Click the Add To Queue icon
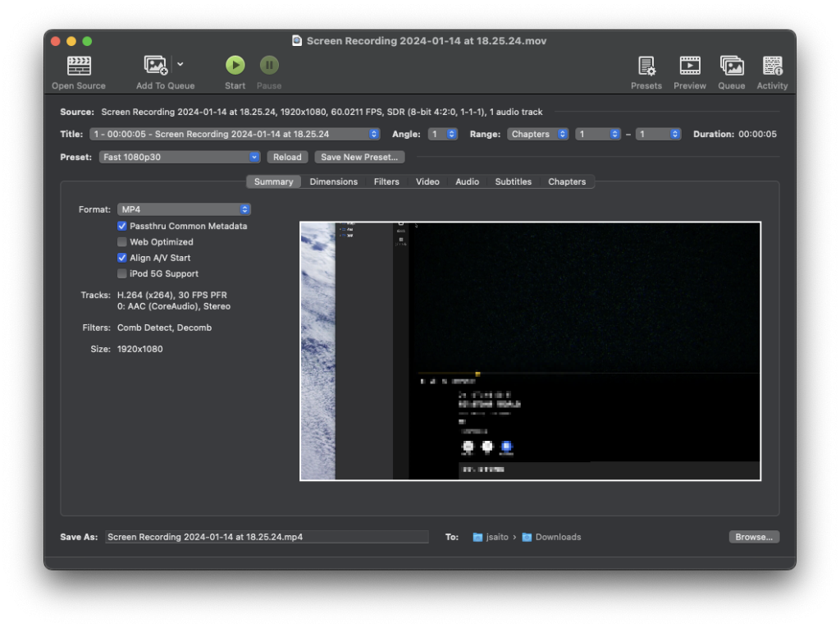 coord(156,66)
